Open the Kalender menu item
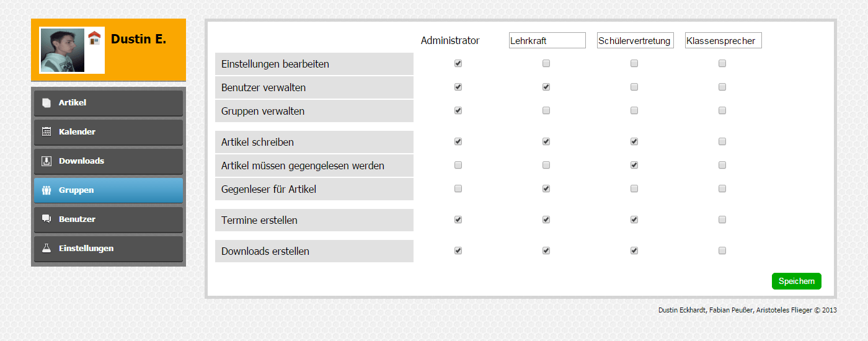This screenshot has width=868, height=341. click(x=108, y=132)
